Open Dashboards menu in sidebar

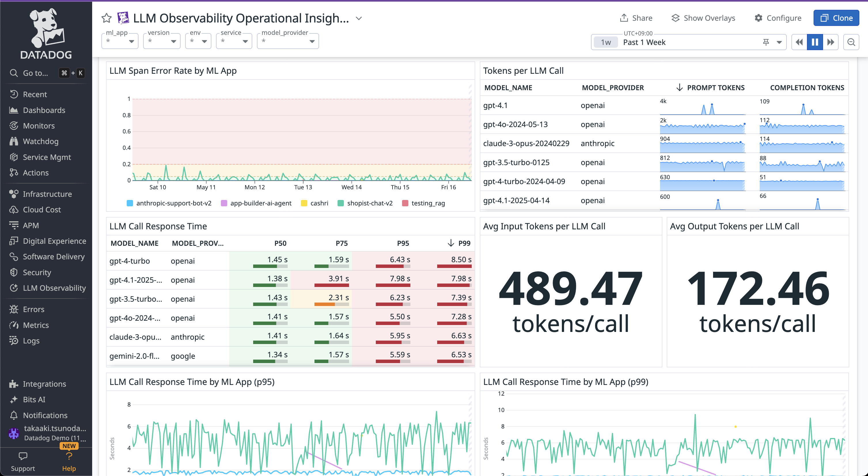coord(44,110)
